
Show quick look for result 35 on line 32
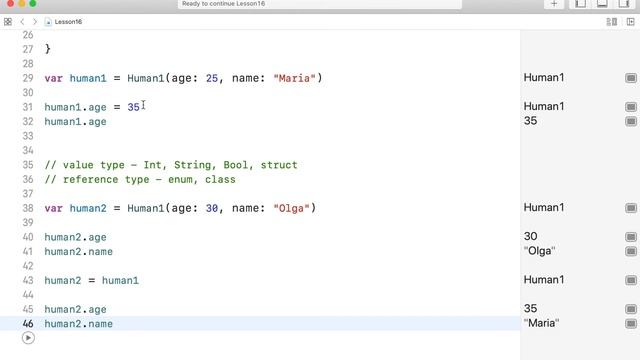click(631, 121)
